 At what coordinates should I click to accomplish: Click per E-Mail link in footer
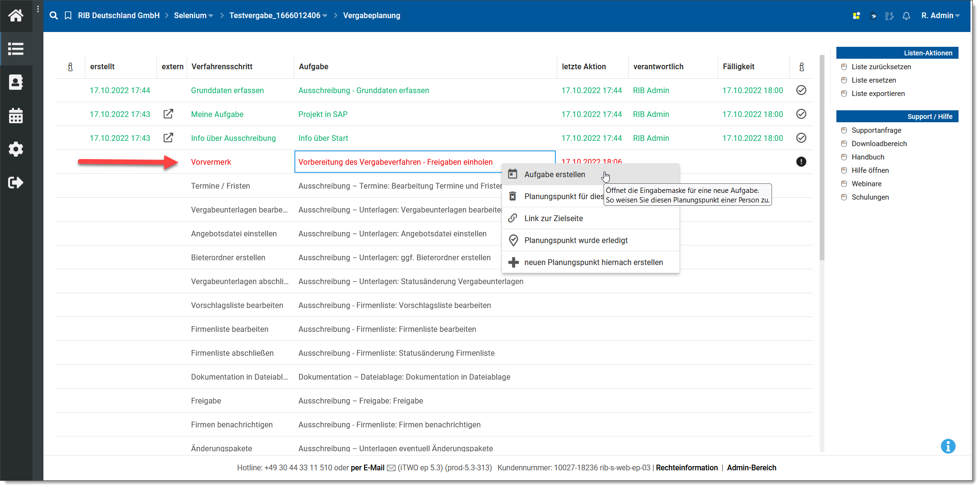[367, 468]
